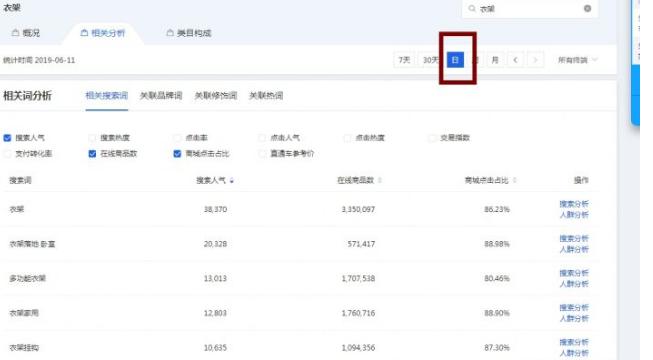The height and width of the screenshot is (360, 653).
Task: Go to the previous date with left arrow
Action: point(515,60)
